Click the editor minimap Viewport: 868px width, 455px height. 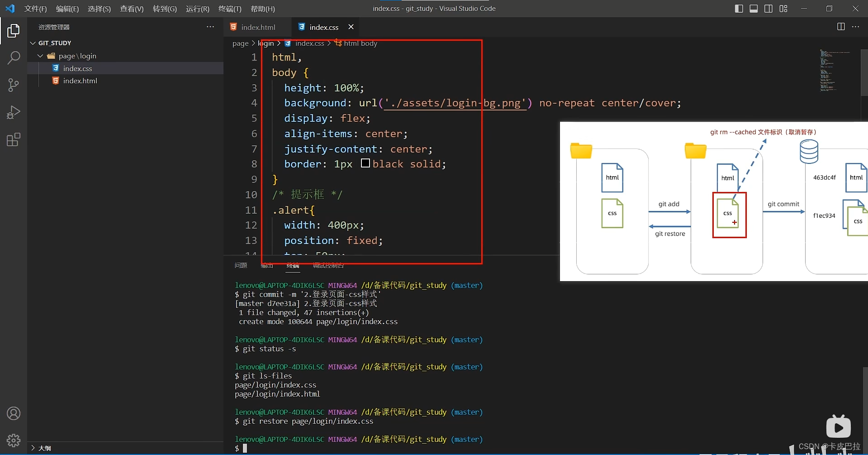pos(836,70)
